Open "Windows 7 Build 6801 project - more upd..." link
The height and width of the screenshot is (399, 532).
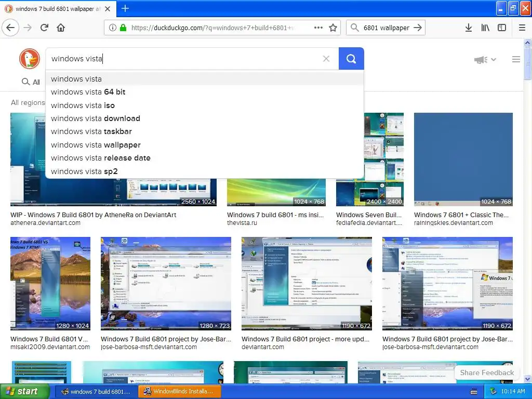pyautogui.click(x=305, y=339)
